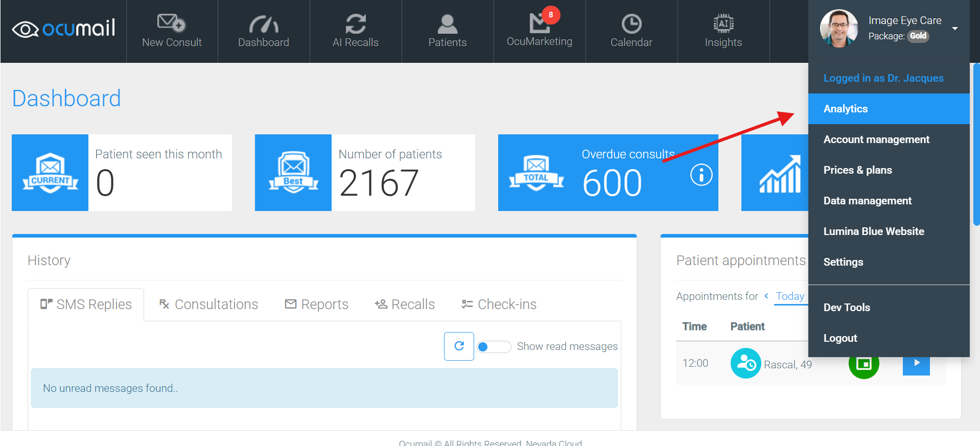Open Account management menu item
This screenshot has height=446, width=980.
pyautogui.click(x=889, y=139)
